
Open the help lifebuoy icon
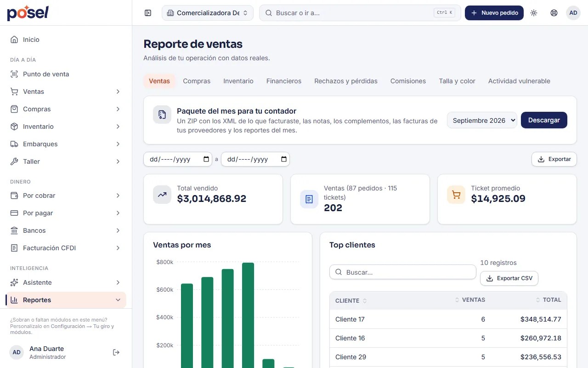pos(554,13)
